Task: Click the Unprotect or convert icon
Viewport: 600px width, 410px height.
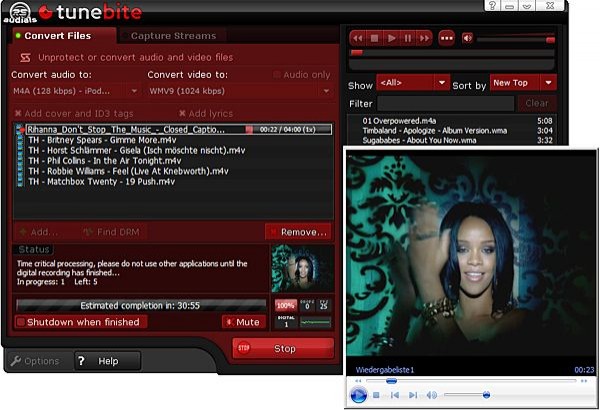Action: tap(25, 57)
